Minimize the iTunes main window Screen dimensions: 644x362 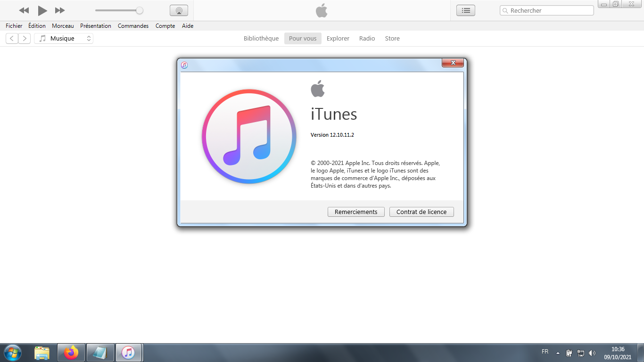(x=604, y=4)
